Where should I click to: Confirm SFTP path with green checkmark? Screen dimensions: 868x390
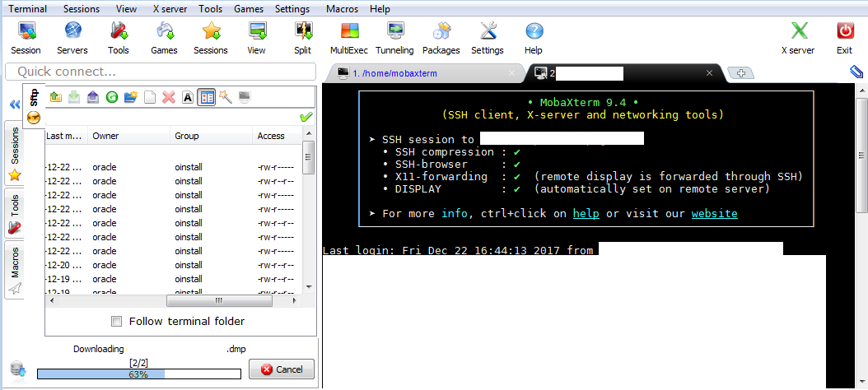pyautogui.click(x=306, y=117)
